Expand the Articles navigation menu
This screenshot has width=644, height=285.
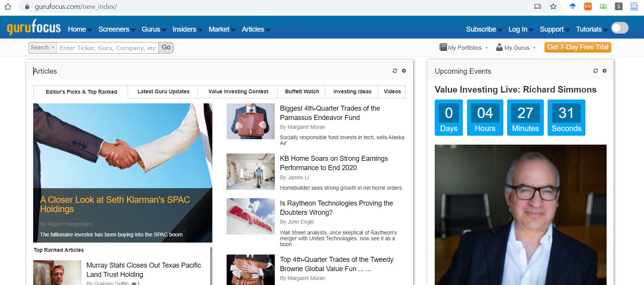256,29
